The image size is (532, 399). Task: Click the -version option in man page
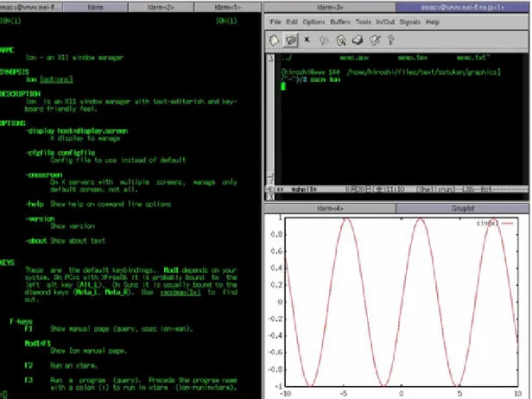40,218
